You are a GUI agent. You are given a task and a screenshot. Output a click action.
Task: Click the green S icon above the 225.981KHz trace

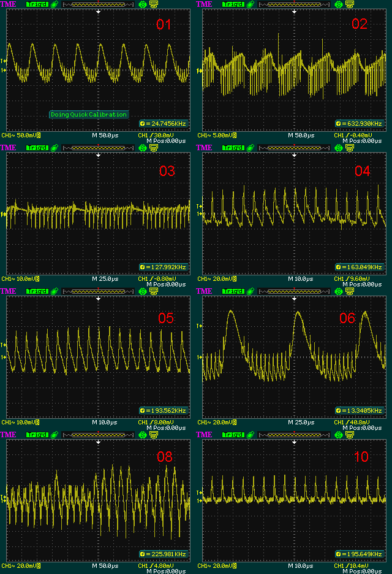pos(143,435)
